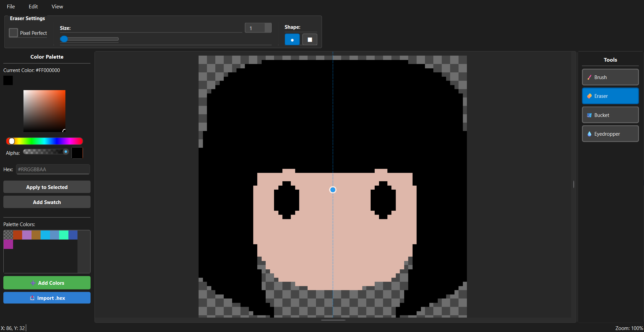The width and height of the screenshot is (644, 332).
Task: Click the Hex color input field
Action: (53, 169)
